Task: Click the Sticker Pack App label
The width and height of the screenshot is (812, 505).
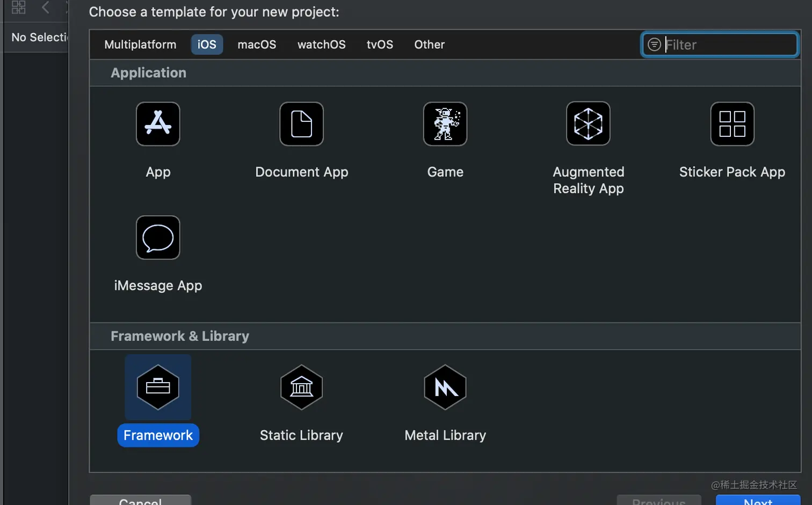Action: click(732, 172)
